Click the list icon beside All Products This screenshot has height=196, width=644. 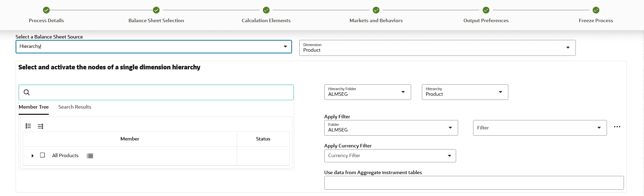[90, 156]
